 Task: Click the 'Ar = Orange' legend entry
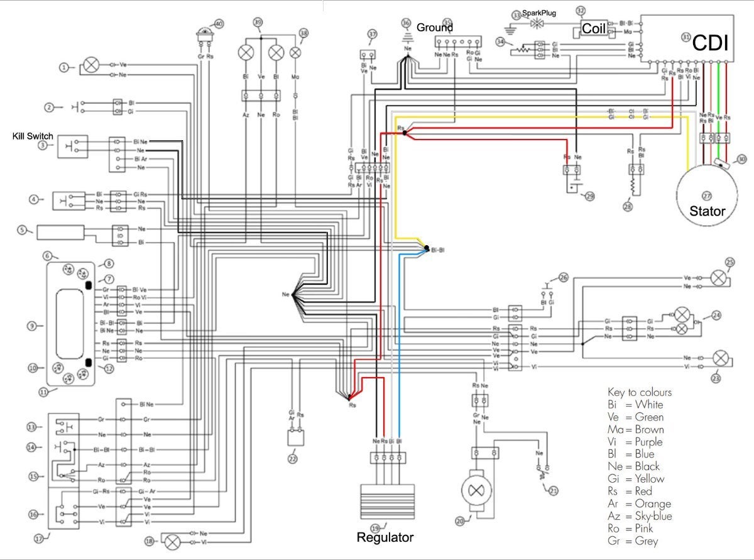640,503
